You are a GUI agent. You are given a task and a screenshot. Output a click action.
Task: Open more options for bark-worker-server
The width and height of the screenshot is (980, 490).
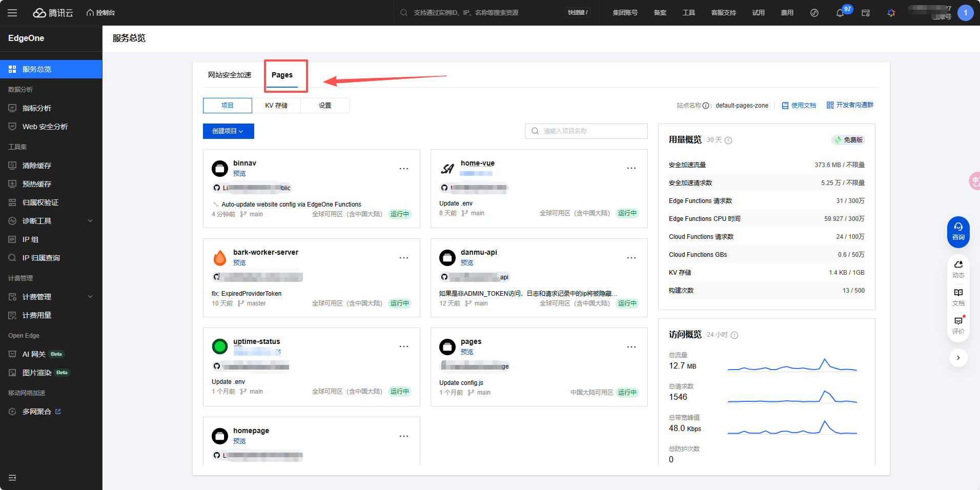click(x=404, y=258)
